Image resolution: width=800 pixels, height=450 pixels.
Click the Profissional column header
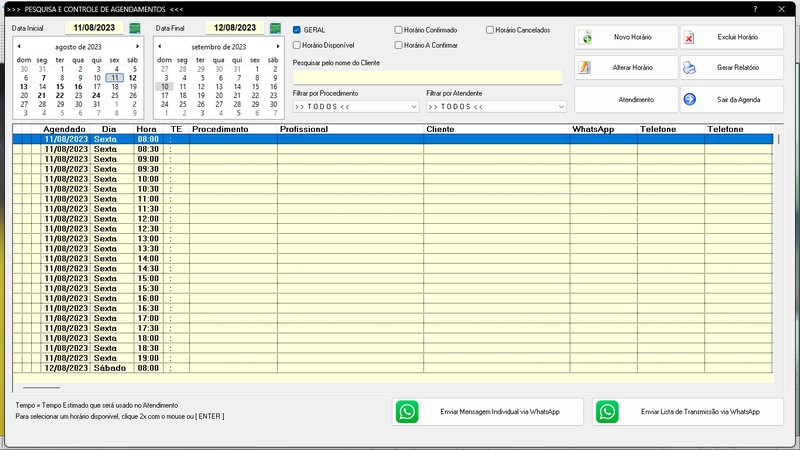pos(351,129)
